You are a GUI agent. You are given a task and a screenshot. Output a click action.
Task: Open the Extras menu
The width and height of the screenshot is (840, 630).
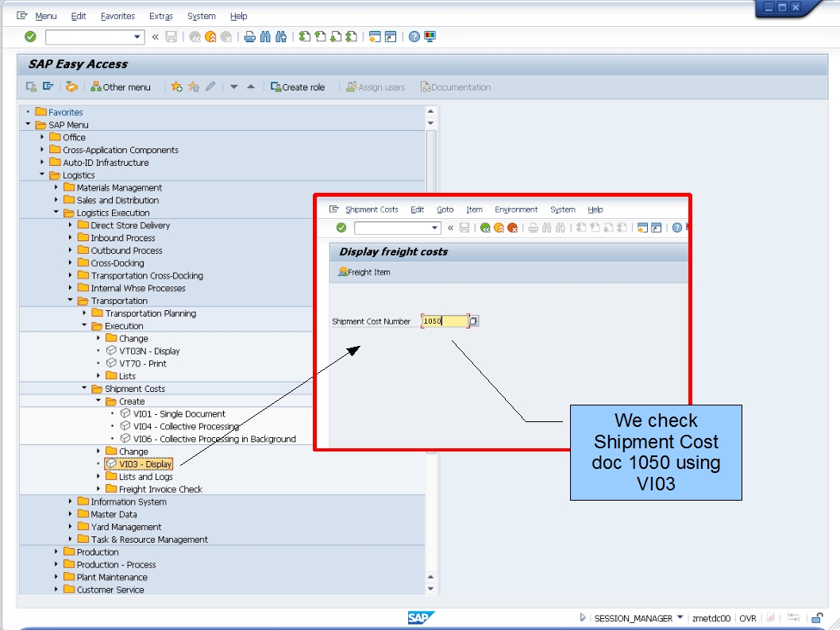(x=161, y=16)
